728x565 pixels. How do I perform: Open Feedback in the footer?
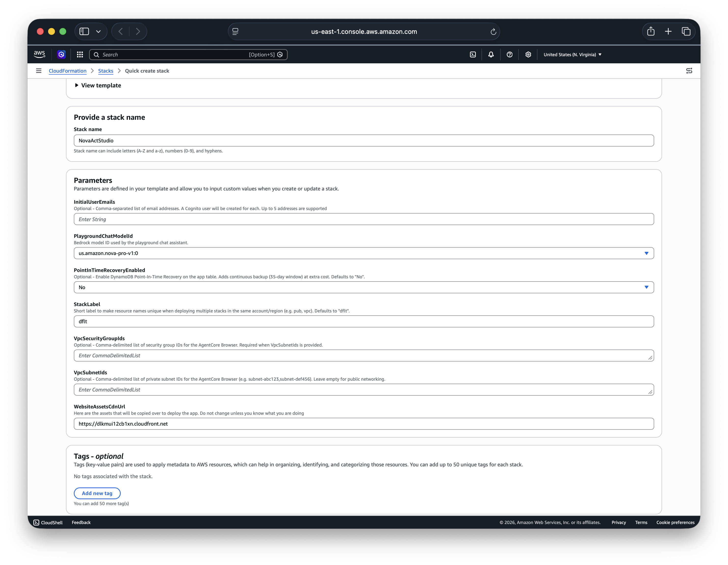(81, 522)
